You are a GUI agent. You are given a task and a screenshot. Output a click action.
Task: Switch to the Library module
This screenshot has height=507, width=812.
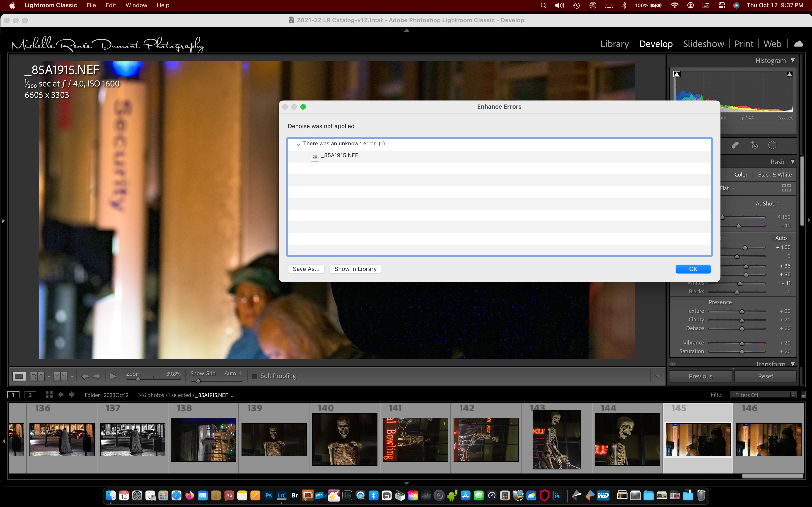point(614,44)
